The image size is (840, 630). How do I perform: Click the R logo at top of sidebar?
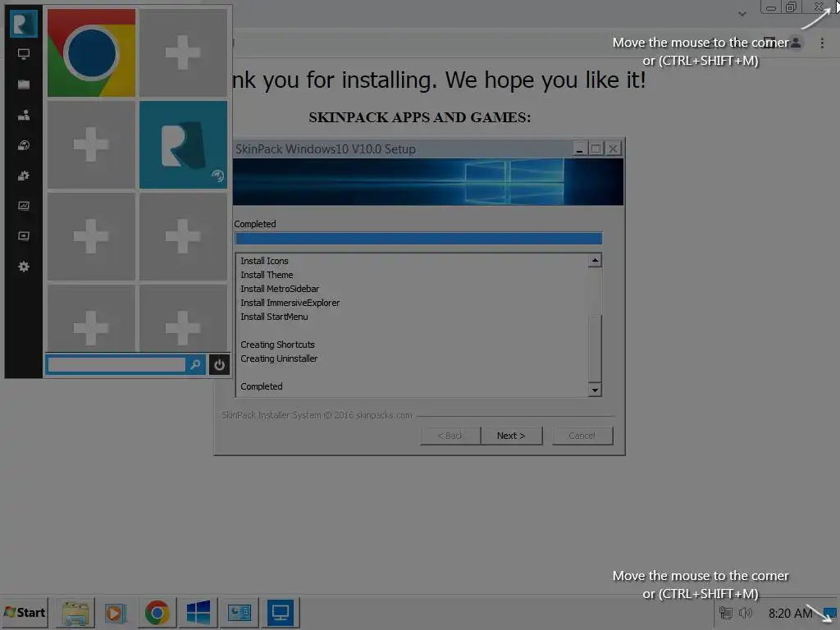(24, 24)
